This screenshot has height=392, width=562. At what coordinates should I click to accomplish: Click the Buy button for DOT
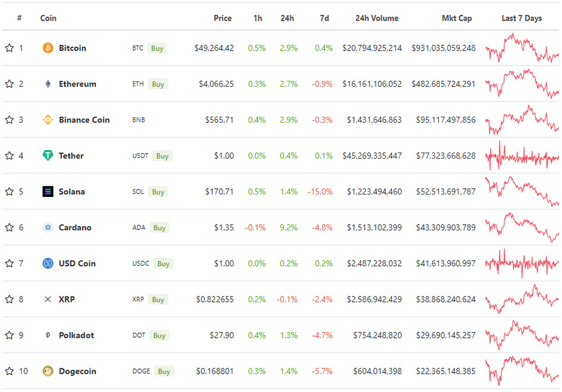tap(159, 335)
